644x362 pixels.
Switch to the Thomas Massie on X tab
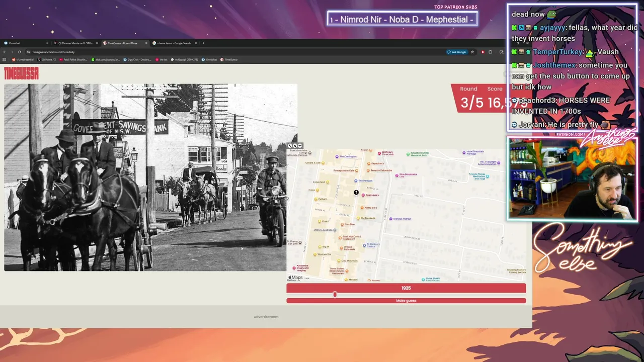tap(75, 43)
